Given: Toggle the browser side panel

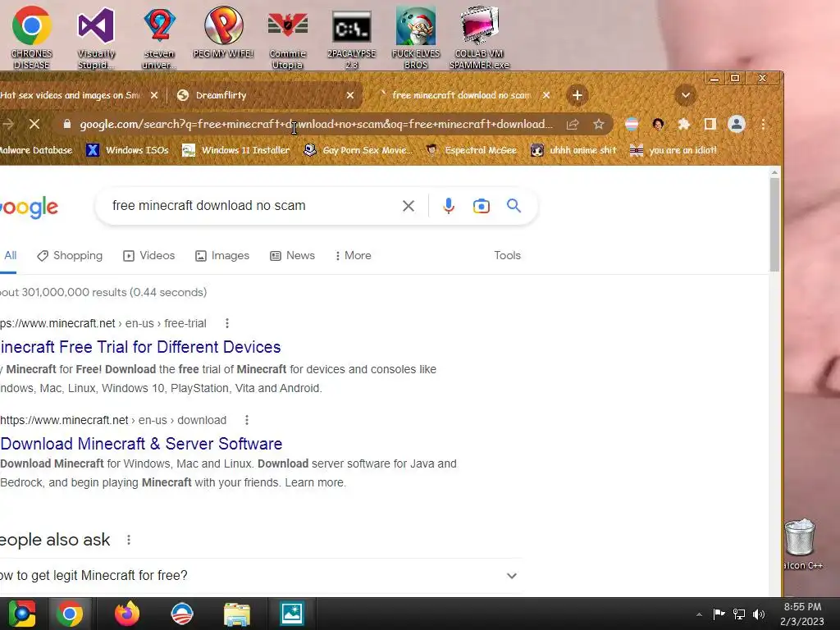Looking at the screenshot, I should click(x=710, y=125).
